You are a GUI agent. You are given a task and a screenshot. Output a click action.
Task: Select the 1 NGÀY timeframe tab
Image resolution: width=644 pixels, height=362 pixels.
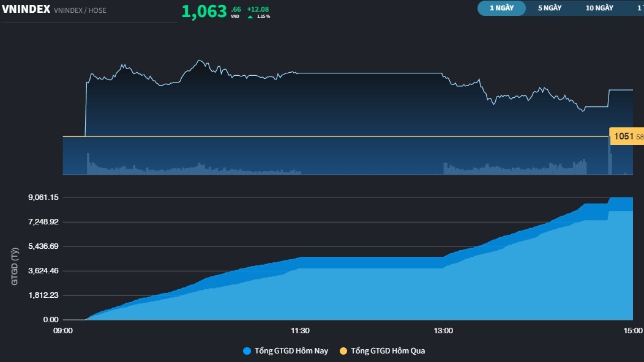coord(501,8)
